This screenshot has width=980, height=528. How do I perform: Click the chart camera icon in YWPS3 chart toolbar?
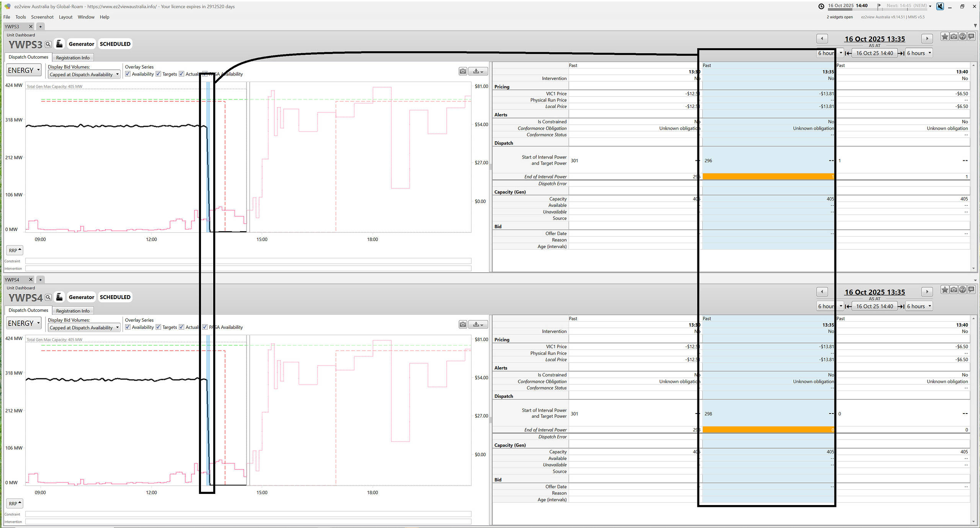click(x=463, y=71)
